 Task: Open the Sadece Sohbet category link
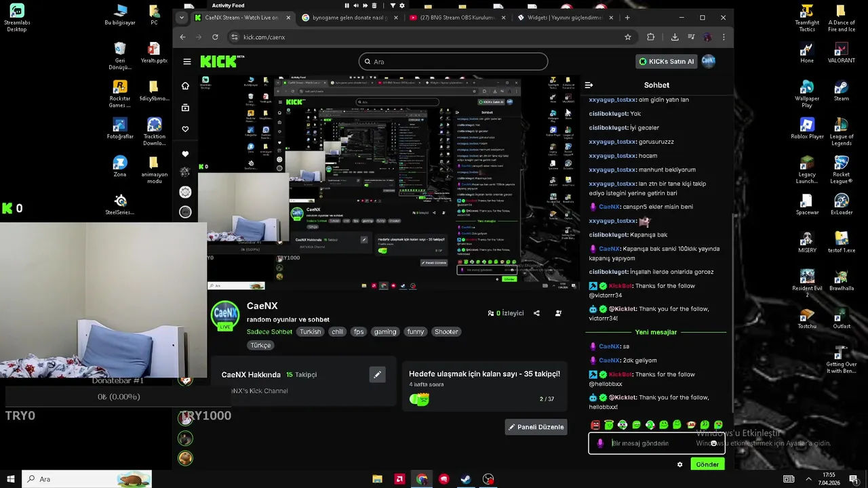pos(269,331)
